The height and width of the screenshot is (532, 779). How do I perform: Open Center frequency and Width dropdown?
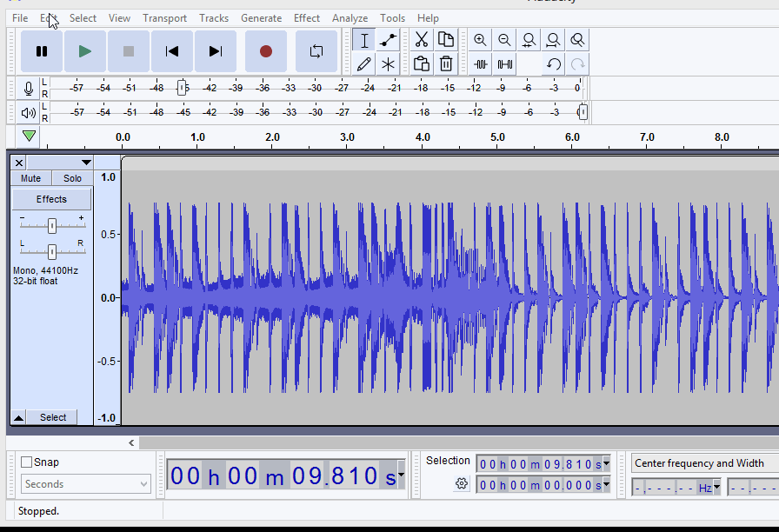(705, 463)
